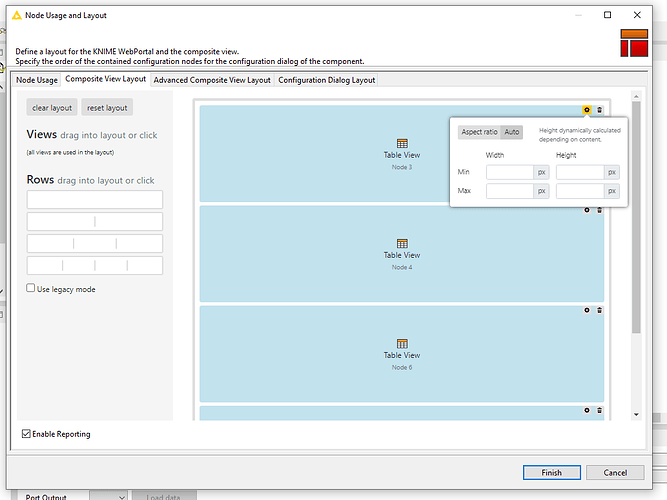
Task: Open settings gear for Table View Node 3
Action: click(x=587, y=110)
